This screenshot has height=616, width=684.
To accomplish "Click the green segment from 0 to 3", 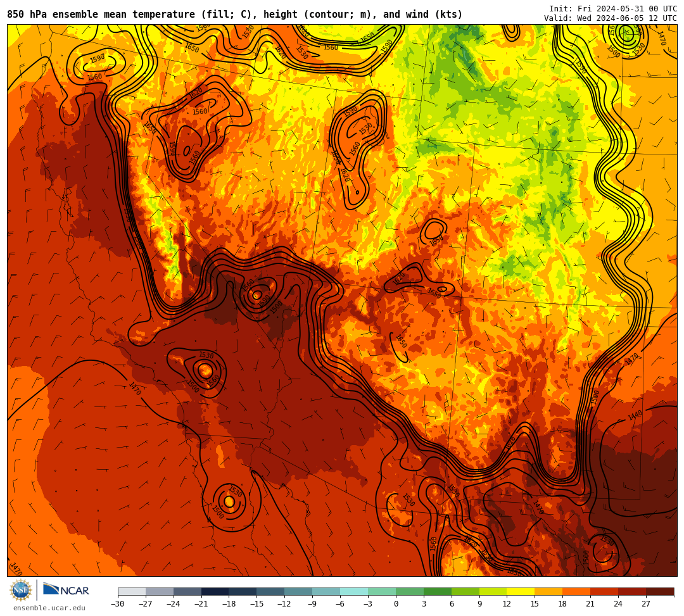I will tap(410, 591).
